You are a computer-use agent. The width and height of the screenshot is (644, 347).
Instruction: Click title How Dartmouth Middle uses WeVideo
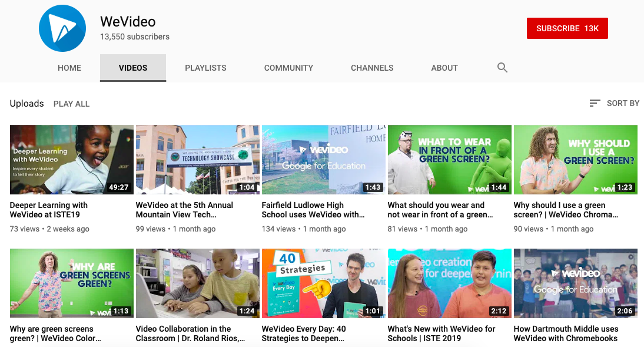[566, 333]
